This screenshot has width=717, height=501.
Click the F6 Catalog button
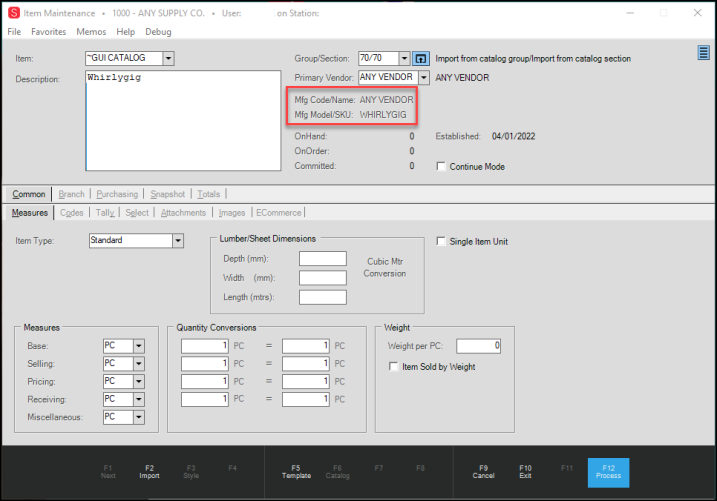(337, 472)
